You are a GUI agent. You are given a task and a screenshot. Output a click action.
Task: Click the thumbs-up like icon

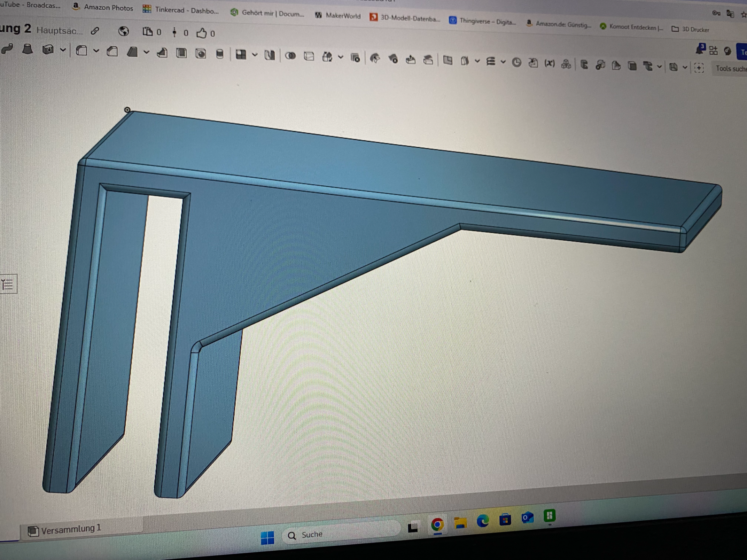pos(202,33)
